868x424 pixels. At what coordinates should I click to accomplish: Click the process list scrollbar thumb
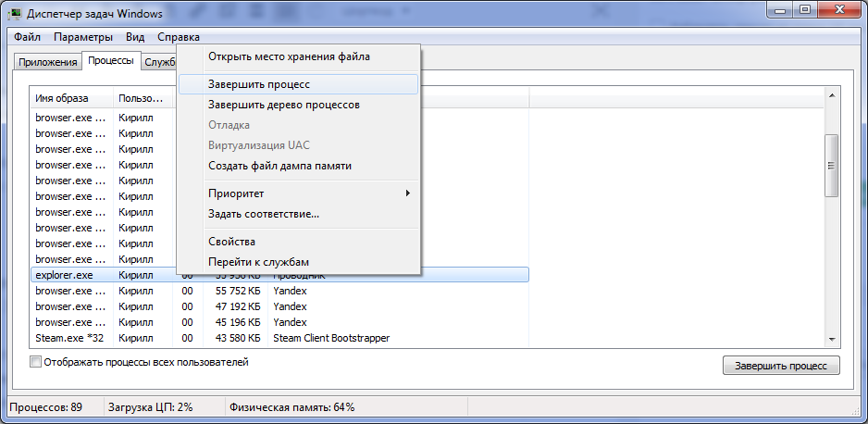click(x=831, y=165)
